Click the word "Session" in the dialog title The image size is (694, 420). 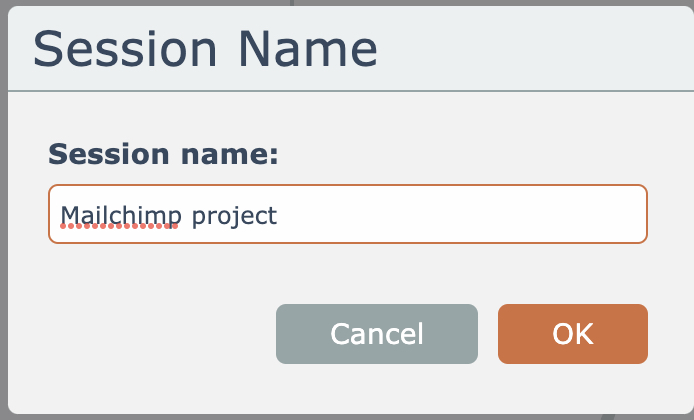click(125, 50)
